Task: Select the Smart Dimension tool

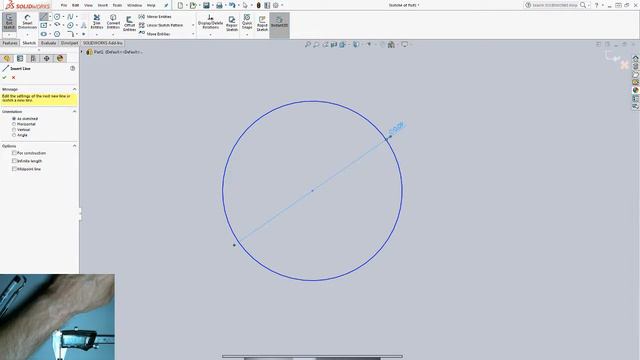Action: click(27, 22)
